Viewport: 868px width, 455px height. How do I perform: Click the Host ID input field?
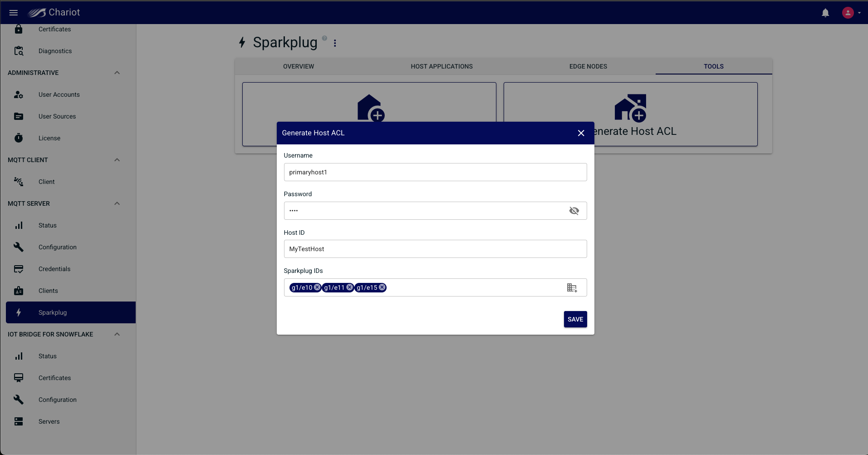[435, 249]
